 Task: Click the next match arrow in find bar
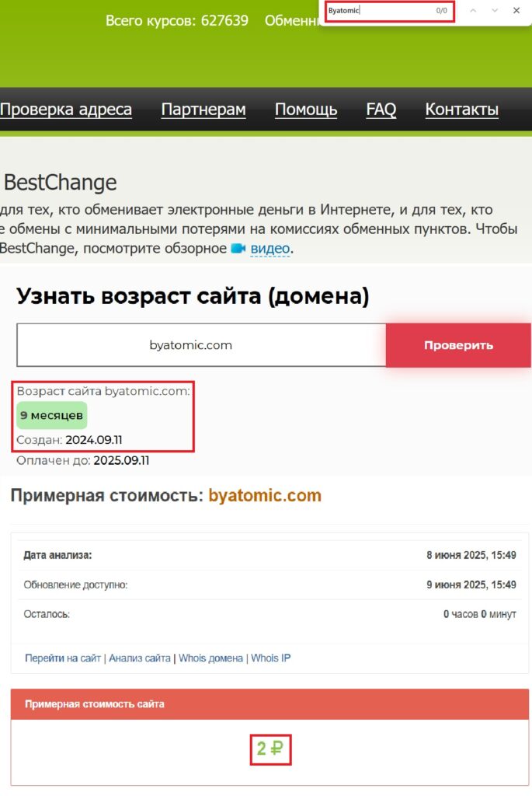pos(495,11)
